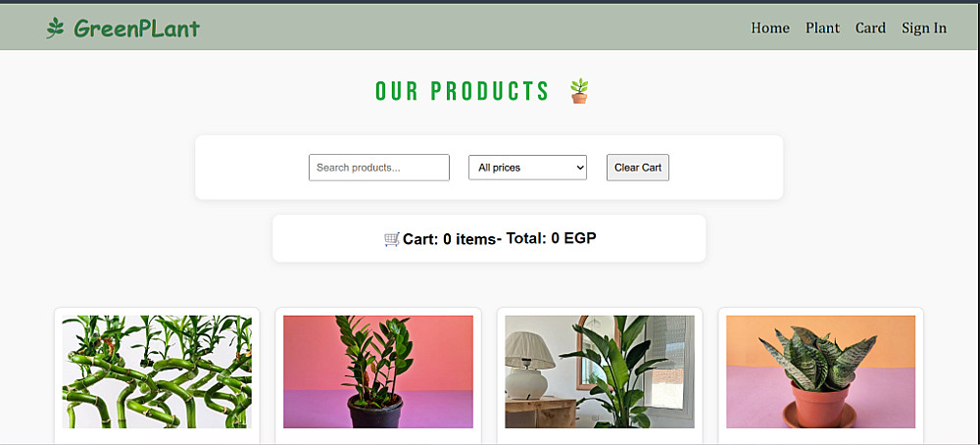Open the snake plant in terracotta pot image

[x=820, y=371]
